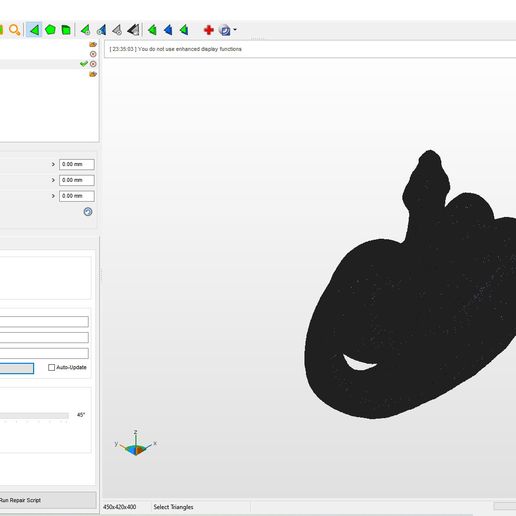Click the slider track showing 45°
The image size is (516, 516).
[34, 415]
